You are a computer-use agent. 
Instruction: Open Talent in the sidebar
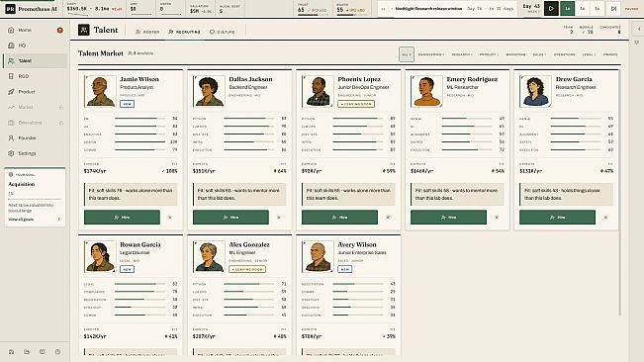pos(35,60)
